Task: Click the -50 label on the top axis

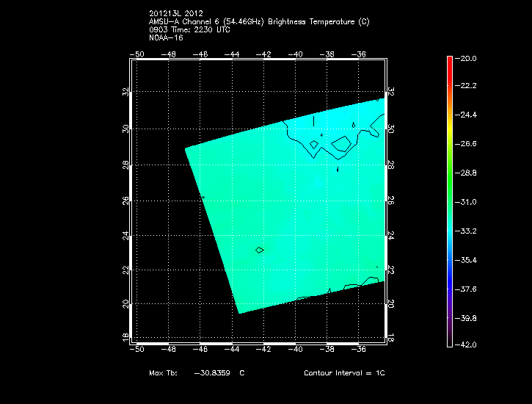Action: [x=136, y=54]
